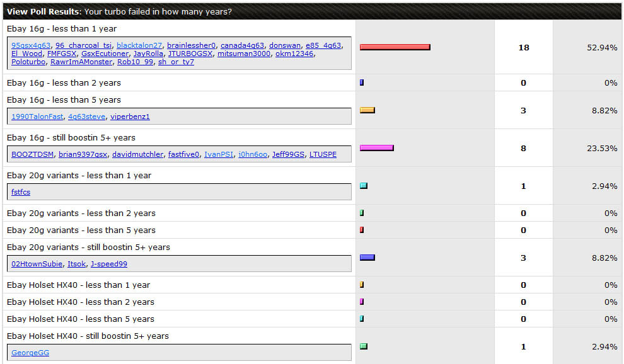Open GeorgeGG profile link
Screen dimensions: 624x364
[30, 353]
